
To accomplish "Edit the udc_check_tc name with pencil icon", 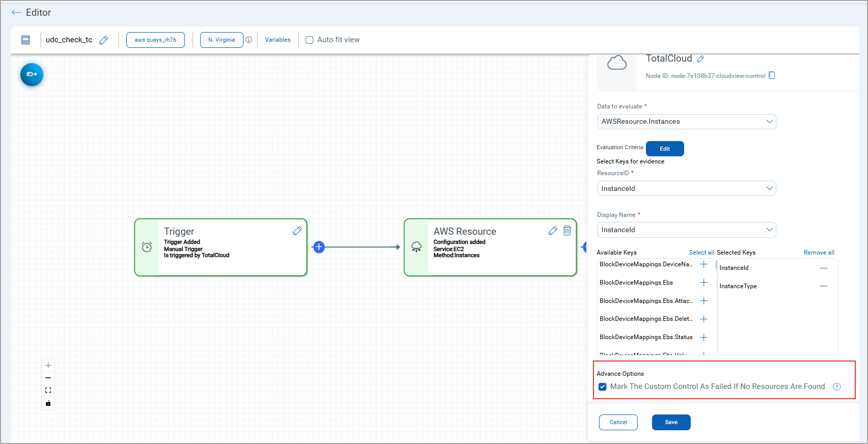I will [x=103, y=40].
